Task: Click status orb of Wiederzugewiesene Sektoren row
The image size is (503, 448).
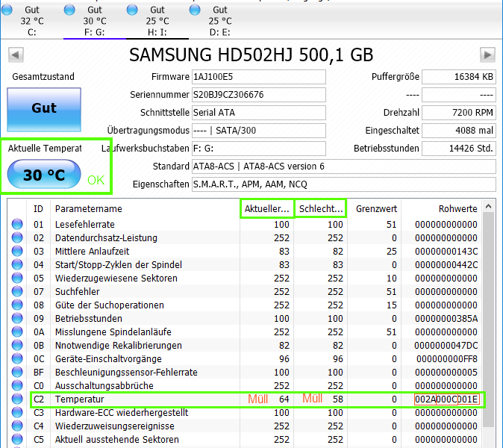Action: (x=17, y=278)
